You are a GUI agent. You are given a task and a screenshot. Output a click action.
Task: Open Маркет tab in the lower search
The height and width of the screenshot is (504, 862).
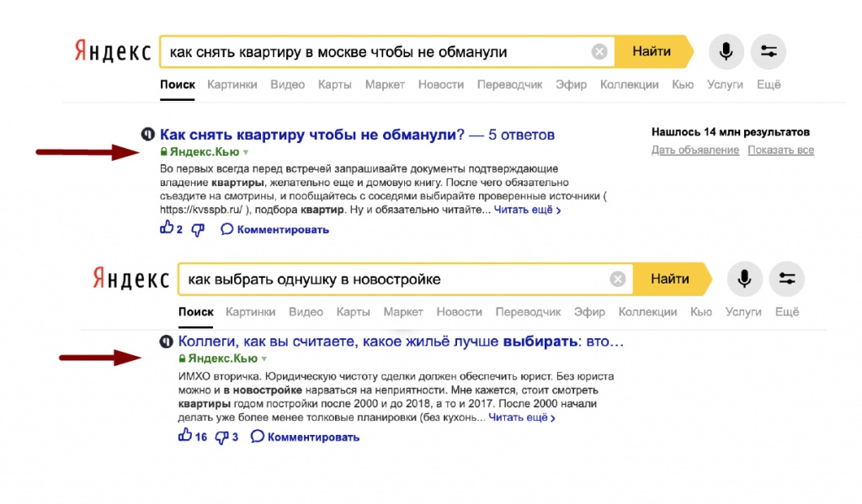[x=403, y=311]
